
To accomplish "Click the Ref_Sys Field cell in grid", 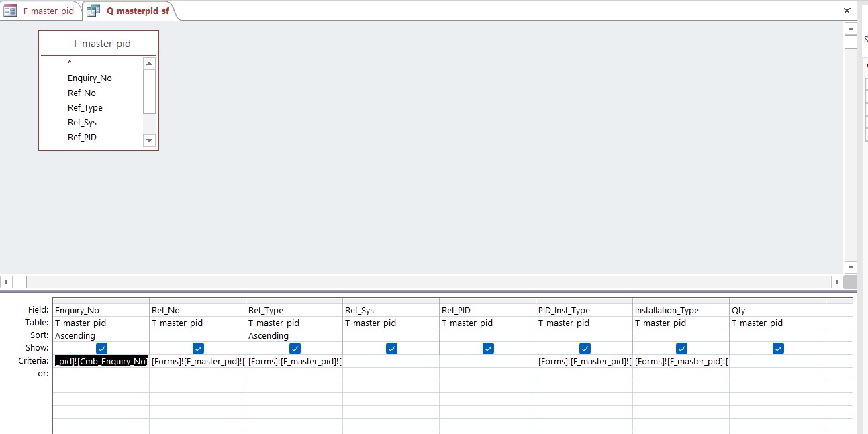I will click(391, 310).
